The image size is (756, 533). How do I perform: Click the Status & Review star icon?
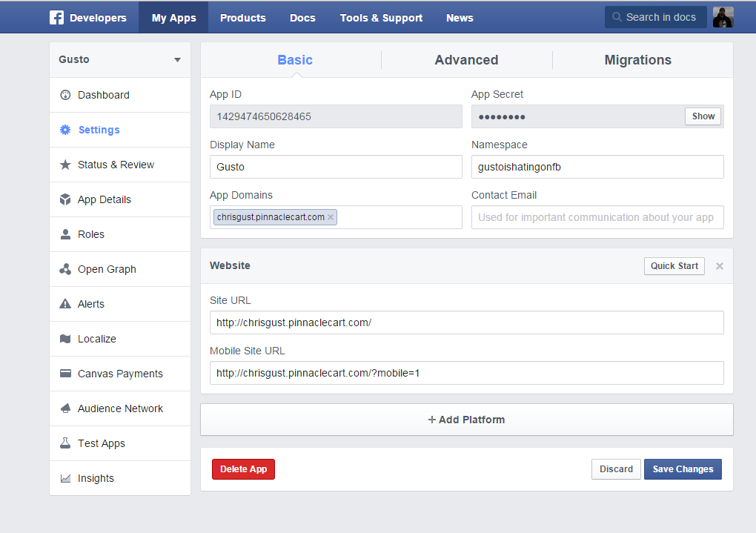tap(65, 165)
